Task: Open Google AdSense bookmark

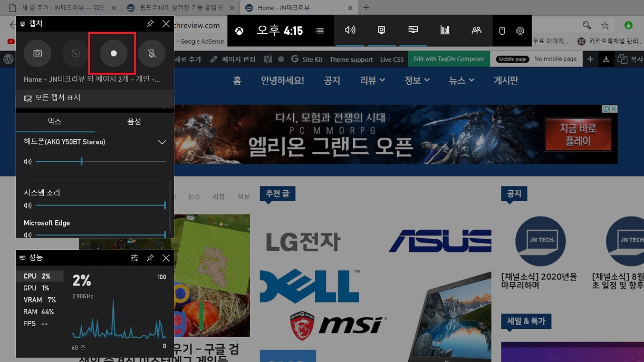Action: pyautogui.click(x=202, y=41)
